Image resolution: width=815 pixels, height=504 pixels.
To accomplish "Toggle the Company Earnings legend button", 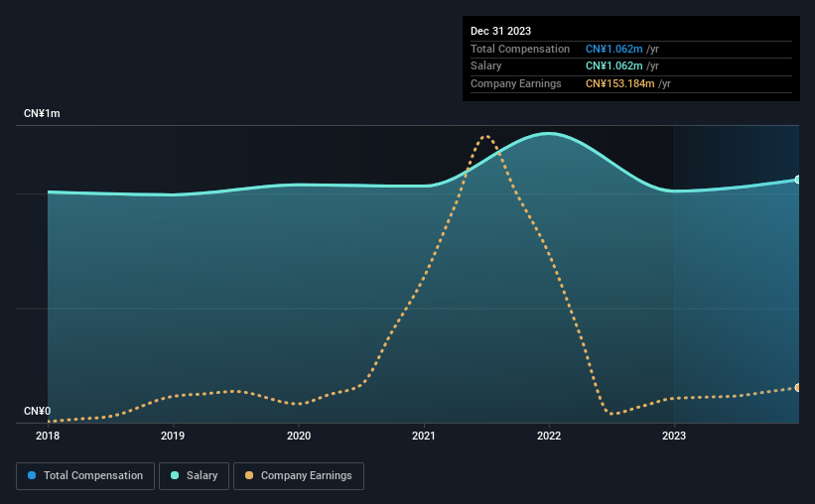I will (299, 476).
